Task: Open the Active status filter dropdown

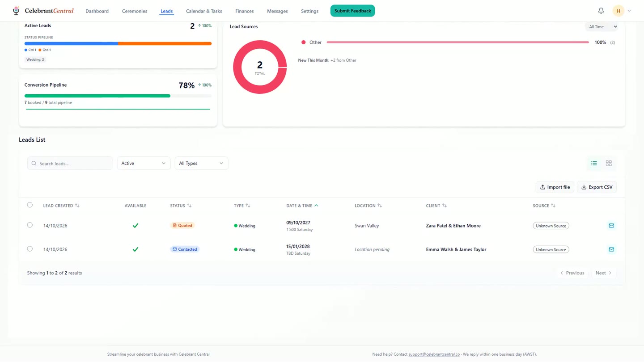Action: [144, 164]
